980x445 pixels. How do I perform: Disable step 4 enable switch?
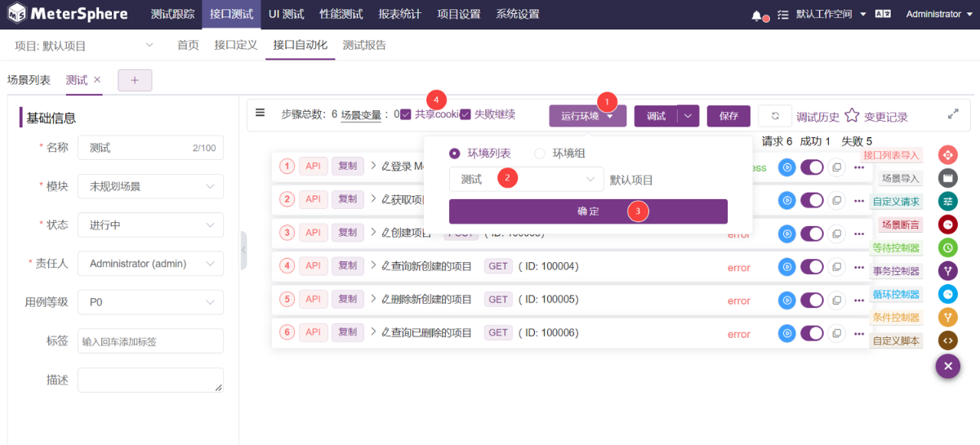tap(812, 266)
